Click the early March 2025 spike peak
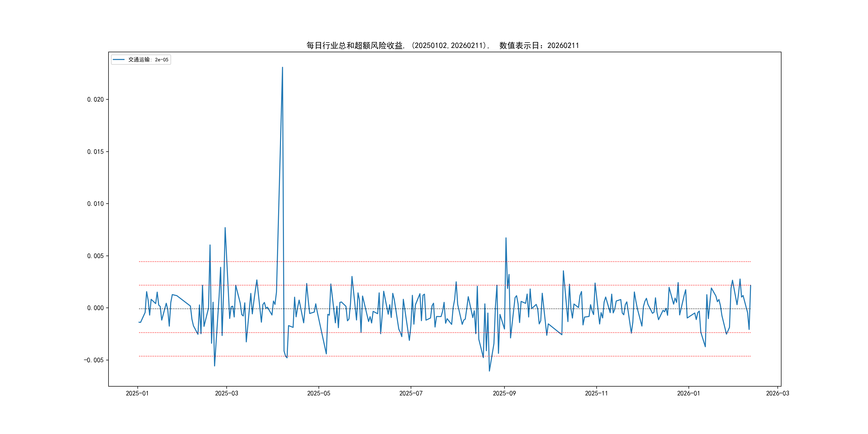The width and height of the screenshot is (868, 434). pyautogui.click(x=225, y=228)
